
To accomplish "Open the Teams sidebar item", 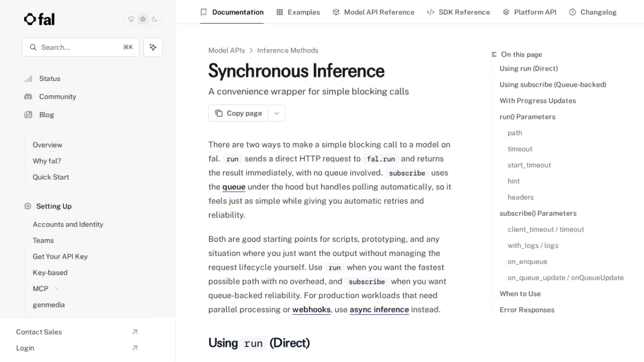I will [x=43, y=240].
